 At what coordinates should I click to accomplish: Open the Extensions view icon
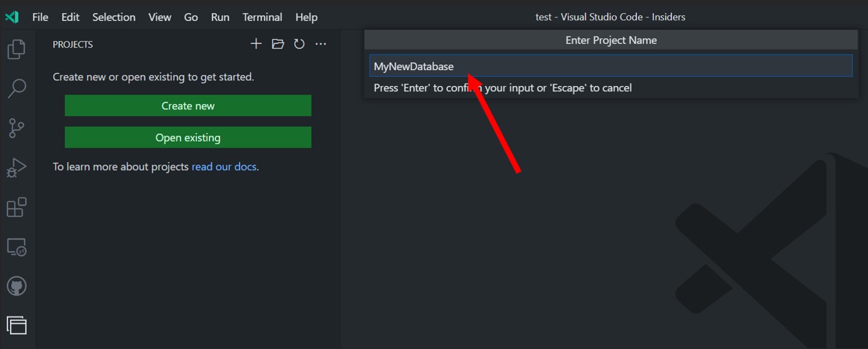17,208
